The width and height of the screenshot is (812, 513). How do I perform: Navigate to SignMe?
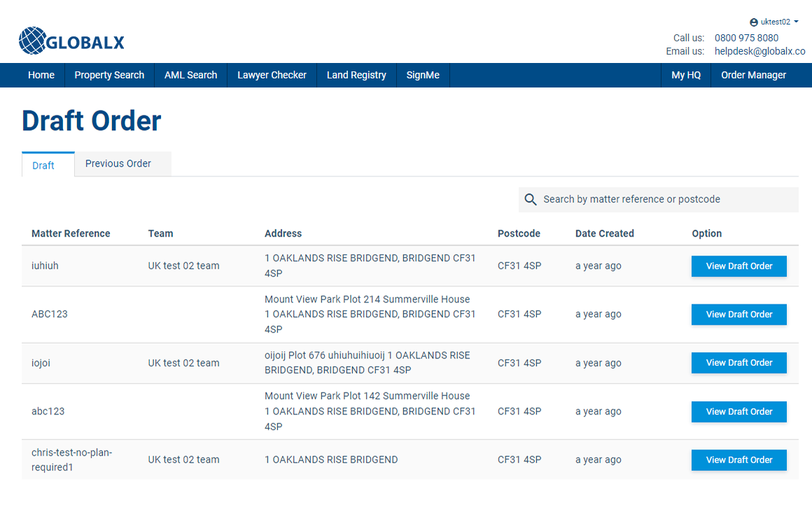pos(423,75)
